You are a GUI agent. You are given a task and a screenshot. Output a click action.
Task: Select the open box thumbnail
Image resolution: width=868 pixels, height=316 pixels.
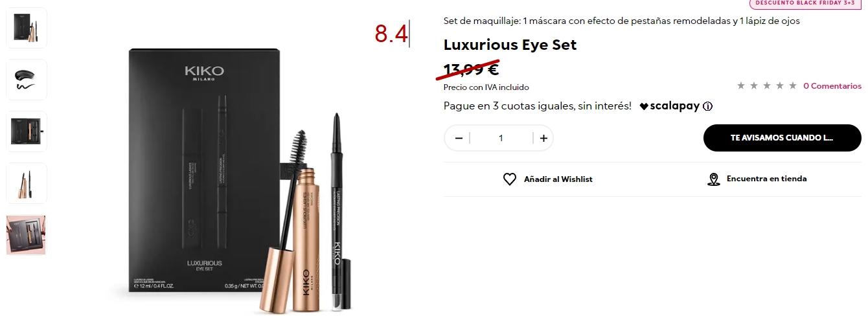tap(27, 131)
